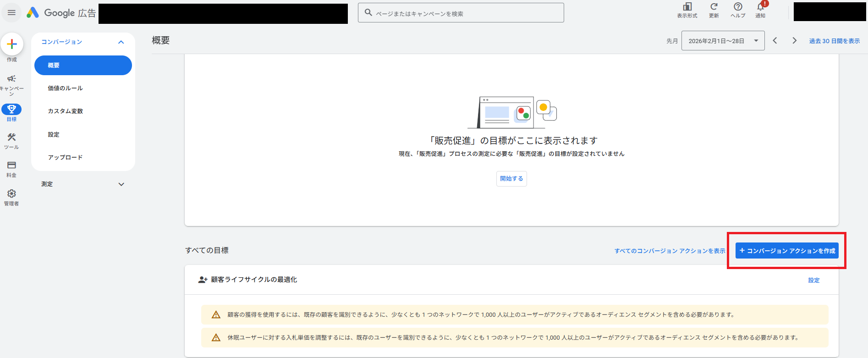The height and width of the screenshot is (358, 868).
Task: Open the hamburger main menu
Action: coord(11,13)
